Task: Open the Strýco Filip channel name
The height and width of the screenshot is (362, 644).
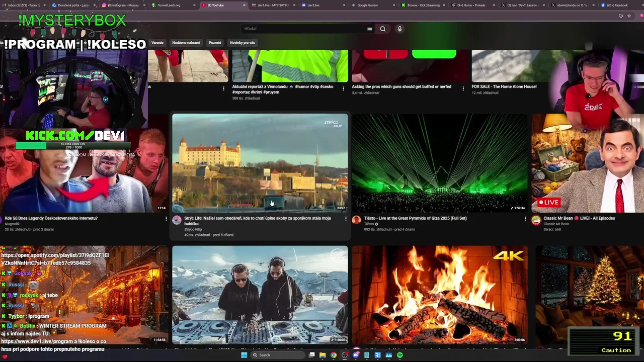Action: click(193, 229)
